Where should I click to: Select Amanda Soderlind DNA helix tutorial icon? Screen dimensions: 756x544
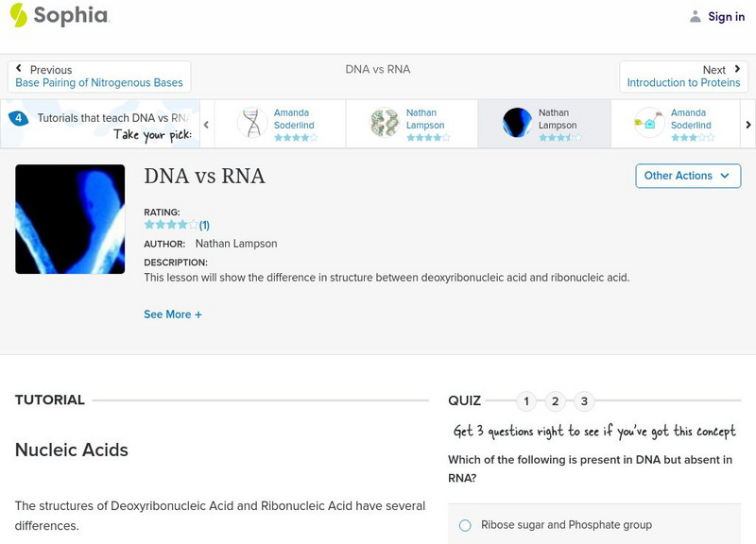click(x=252, y=124)
